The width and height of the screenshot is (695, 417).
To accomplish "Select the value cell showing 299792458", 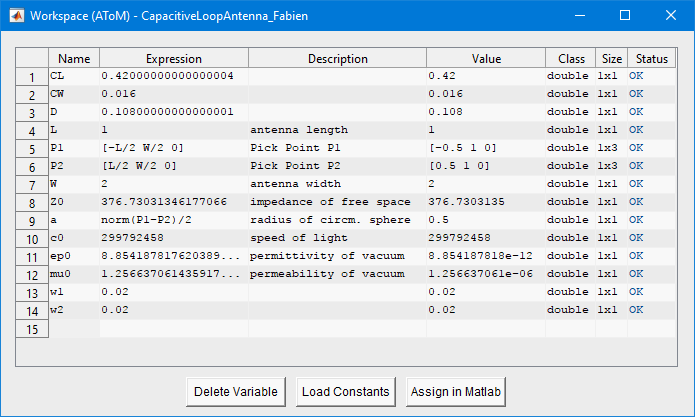I will (x=486, y=238).
